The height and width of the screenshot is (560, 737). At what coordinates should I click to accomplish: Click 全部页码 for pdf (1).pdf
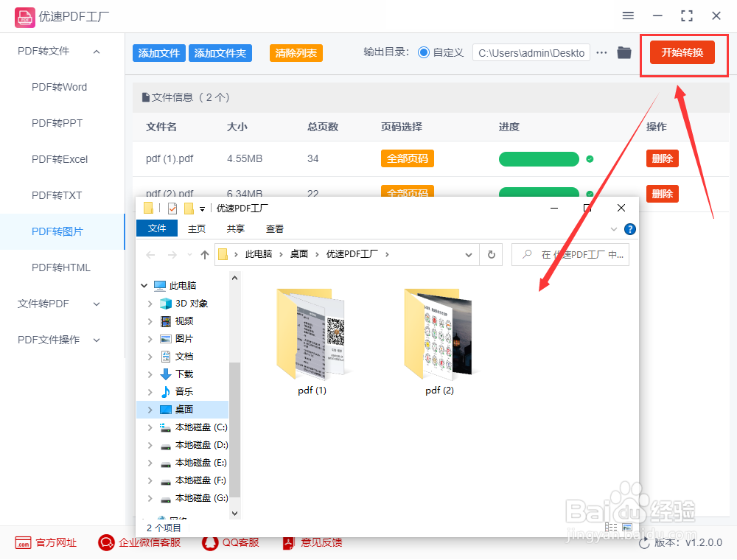coord(407,159)
